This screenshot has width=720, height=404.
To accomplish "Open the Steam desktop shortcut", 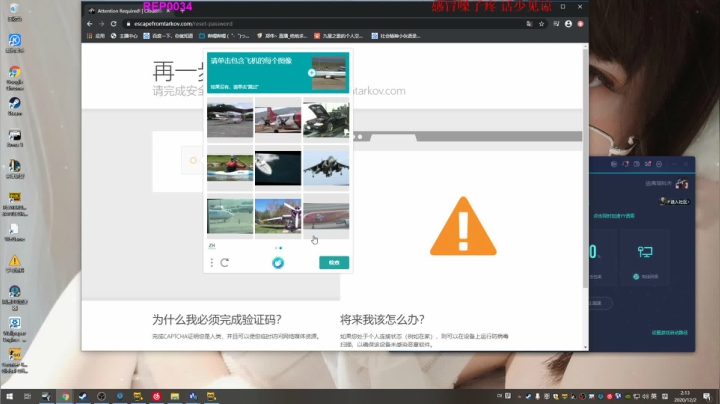I will (x=15, y=107).
